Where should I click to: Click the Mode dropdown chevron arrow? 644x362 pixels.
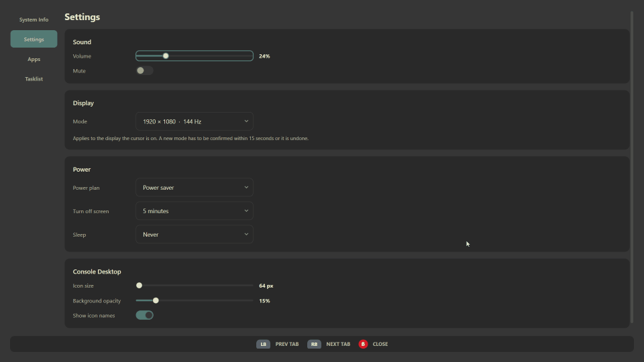coord(246,121)
